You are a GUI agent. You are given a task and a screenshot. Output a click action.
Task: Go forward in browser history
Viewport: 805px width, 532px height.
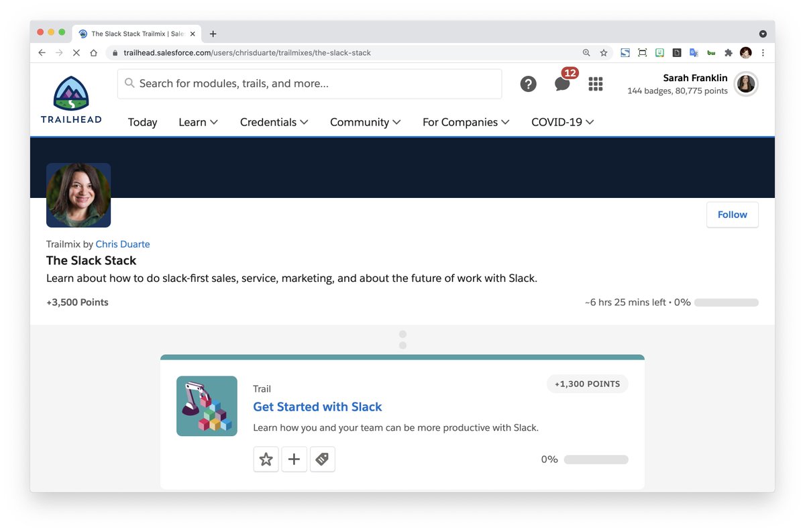pyautogui.click(x=59, y=52)
